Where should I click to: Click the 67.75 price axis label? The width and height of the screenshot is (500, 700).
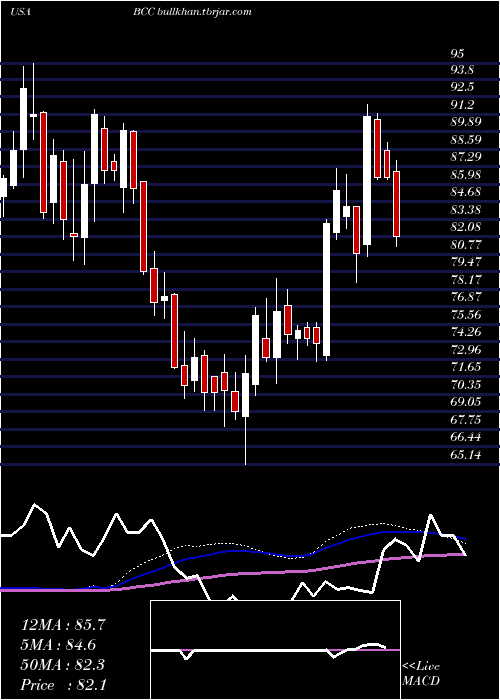coord(465,419)
